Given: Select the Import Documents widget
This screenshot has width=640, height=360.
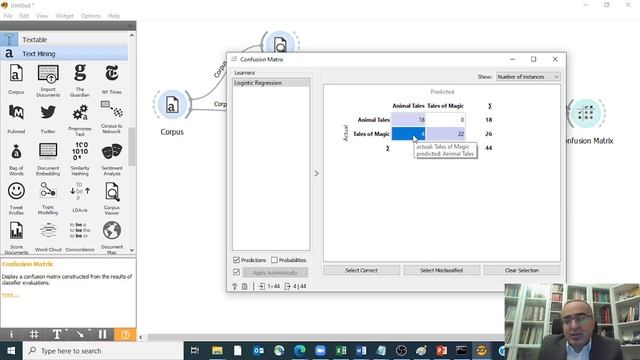Looking at the screenshot, I should coord(48,81).
